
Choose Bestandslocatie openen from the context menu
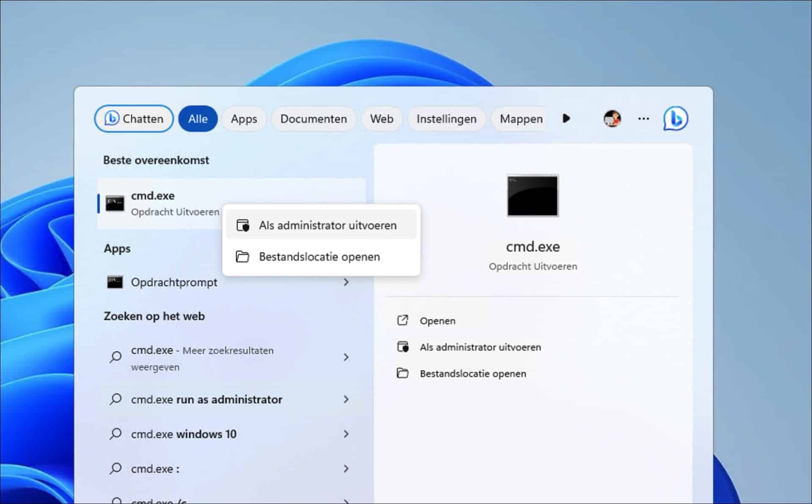319,256
